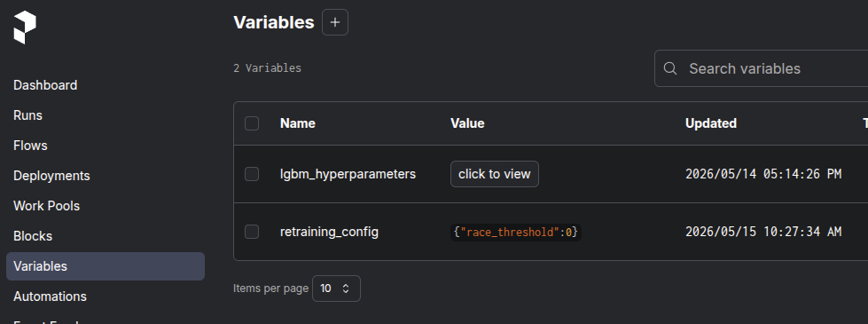Click the 05:14:26 PM updated timestamp
The height and width of the screenshot is (324, 868).
(x=763, y=174)
